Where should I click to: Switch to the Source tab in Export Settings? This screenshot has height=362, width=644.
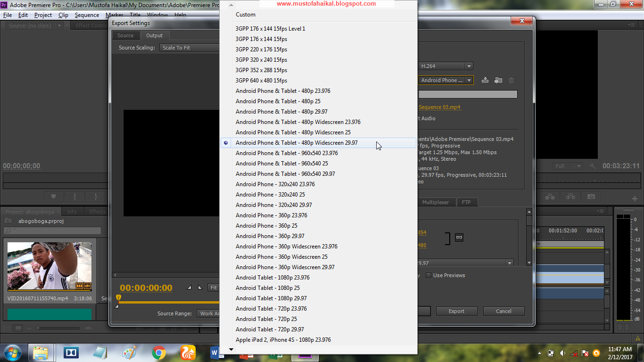[x=125, y=35]
